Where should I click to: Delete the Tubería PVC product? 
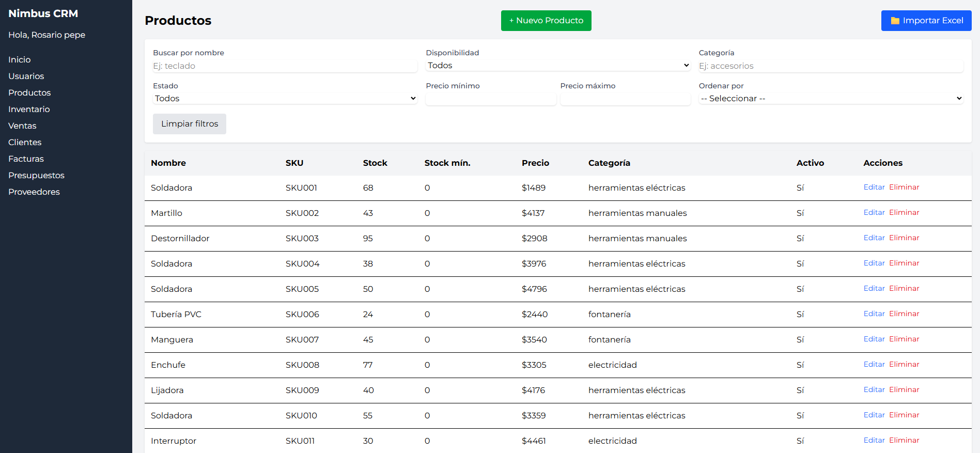(x=904, y=314)
